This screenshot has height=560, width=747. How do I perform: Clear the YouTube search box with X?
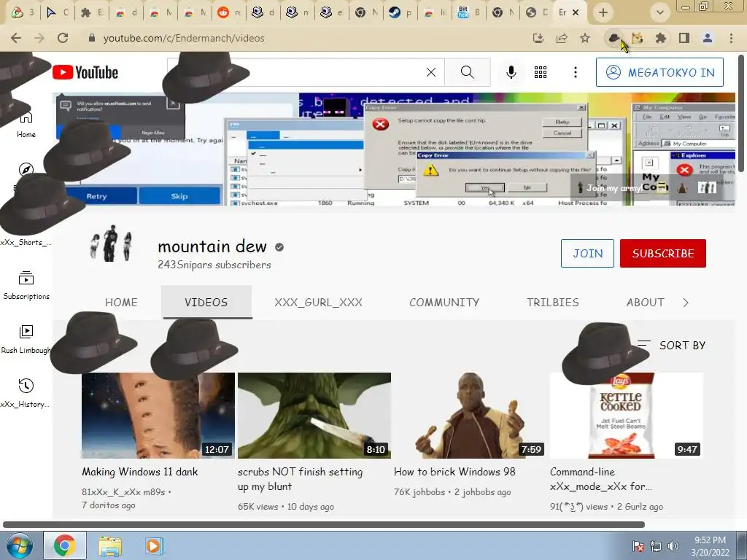[x=430, y=72]
